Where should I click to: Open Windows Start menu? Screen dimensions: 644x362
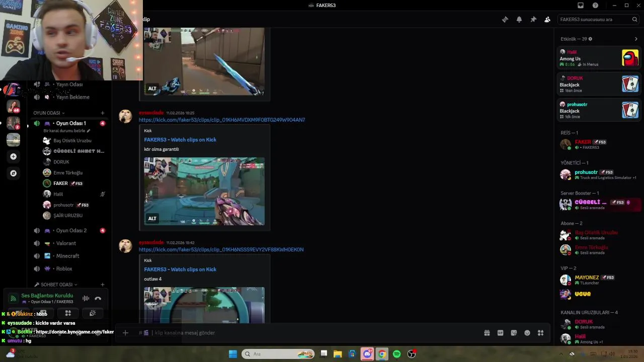[233, 354]
